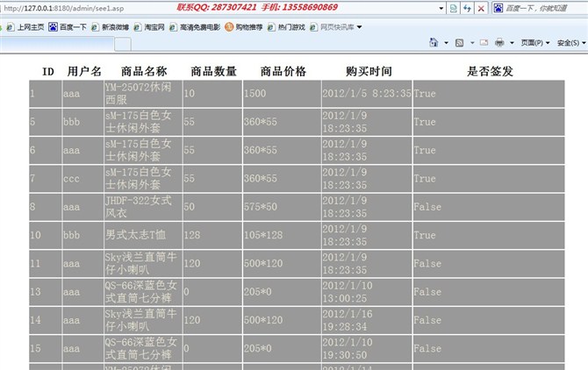Click the Print icon
Image resolution: width=588 pixels, height=370 pixels.
(x=499, y=42)
